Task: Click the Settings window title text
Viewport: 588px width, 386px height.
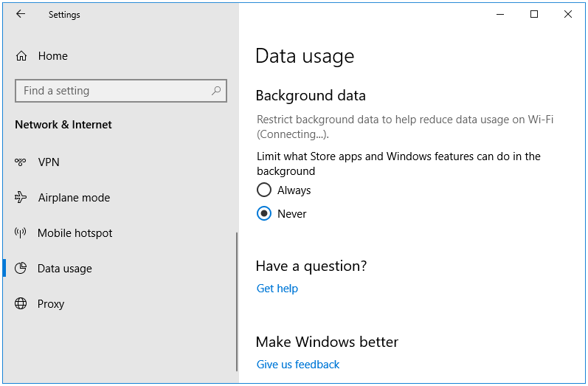Action: 64,15
